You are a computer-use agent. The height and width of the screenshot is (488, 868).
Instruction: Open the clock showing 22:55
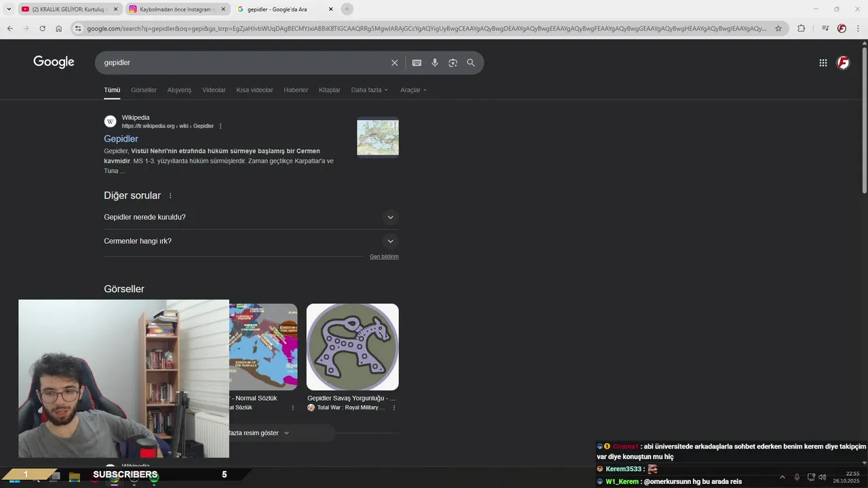[x=852, y=473]
